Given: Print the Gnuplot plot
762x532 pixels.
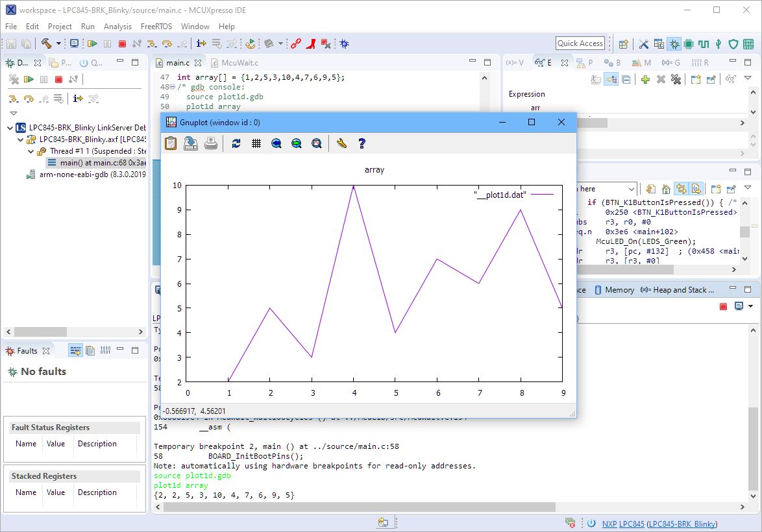Looking at the screenshot, I should click(x=211, y=143).
